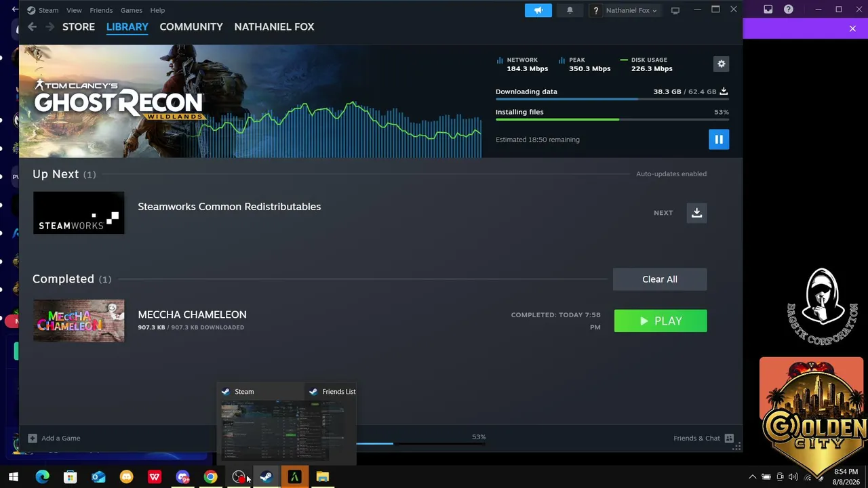Screen dimensions: 868x488
Task: Open the notifications bell
Action: click(570, 10)
